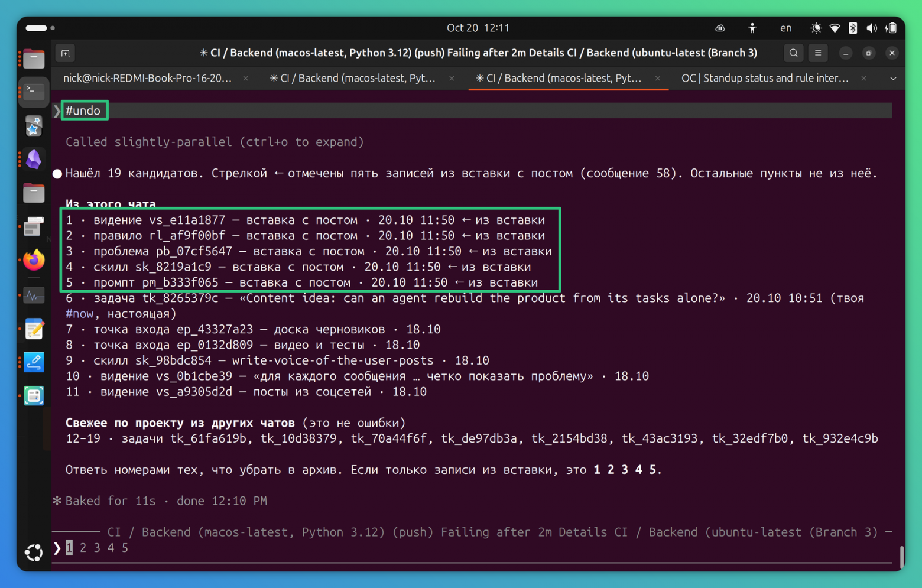Open Firefox from the dock
The width and height of the screenshot is (922, 588).
(34, 260)
